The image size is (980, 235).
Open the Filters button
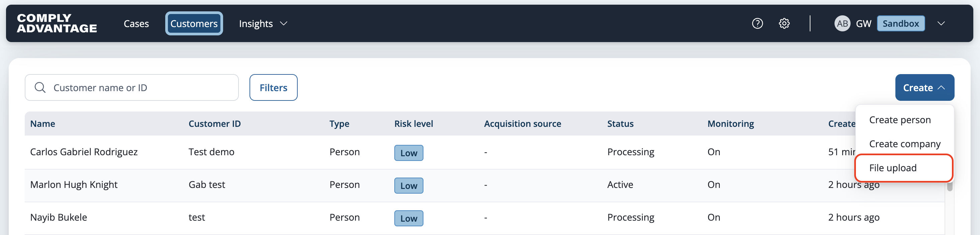coord(273,88)
